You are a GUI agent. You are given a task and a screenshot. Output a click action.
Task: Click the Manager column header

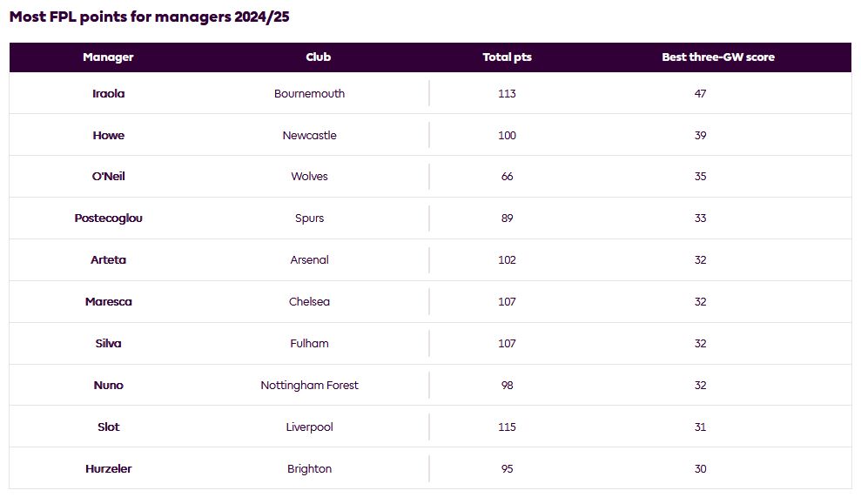pos(108,57)
